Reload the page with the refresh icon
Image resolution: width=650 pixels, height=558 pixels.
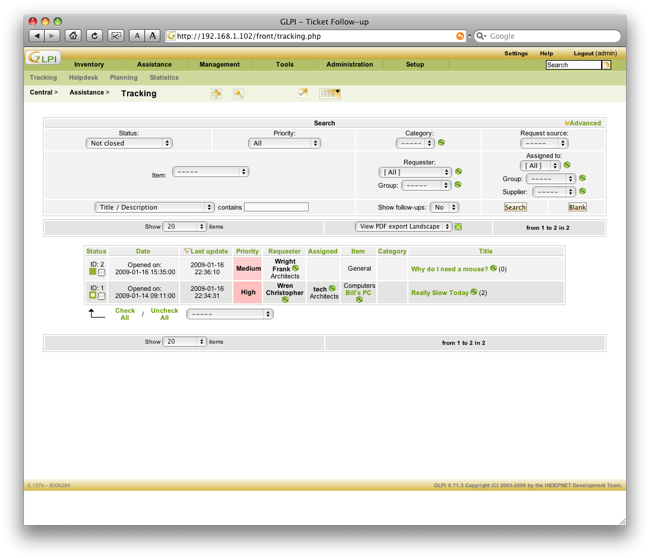(x=94, y=36)
